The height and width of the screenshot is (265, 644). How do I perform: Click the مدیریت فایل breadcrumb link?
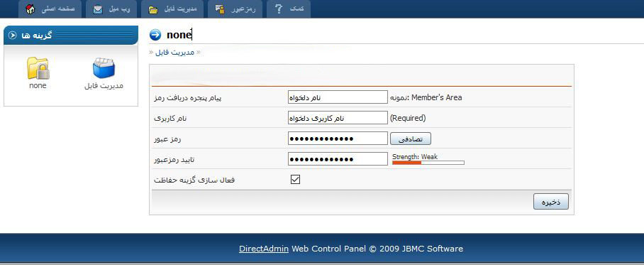(x=174, y=53)
